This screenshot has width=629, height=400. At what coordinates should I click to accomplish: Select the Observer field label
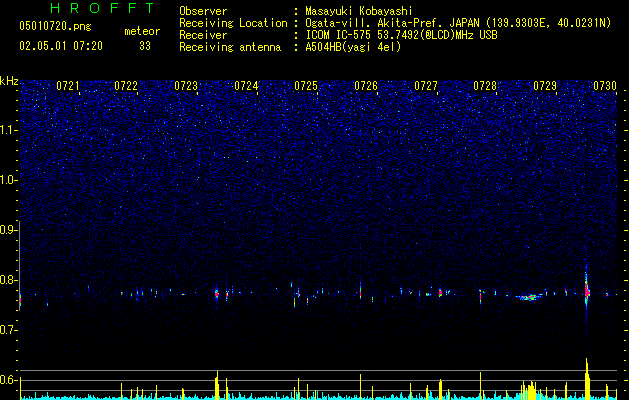203,12
